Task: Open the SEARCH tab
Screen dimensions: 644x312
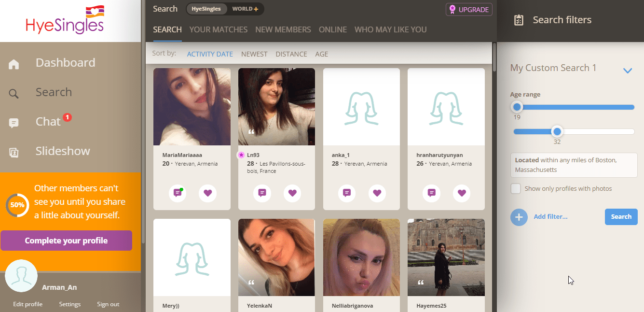Action: click(x=167, y=29)
